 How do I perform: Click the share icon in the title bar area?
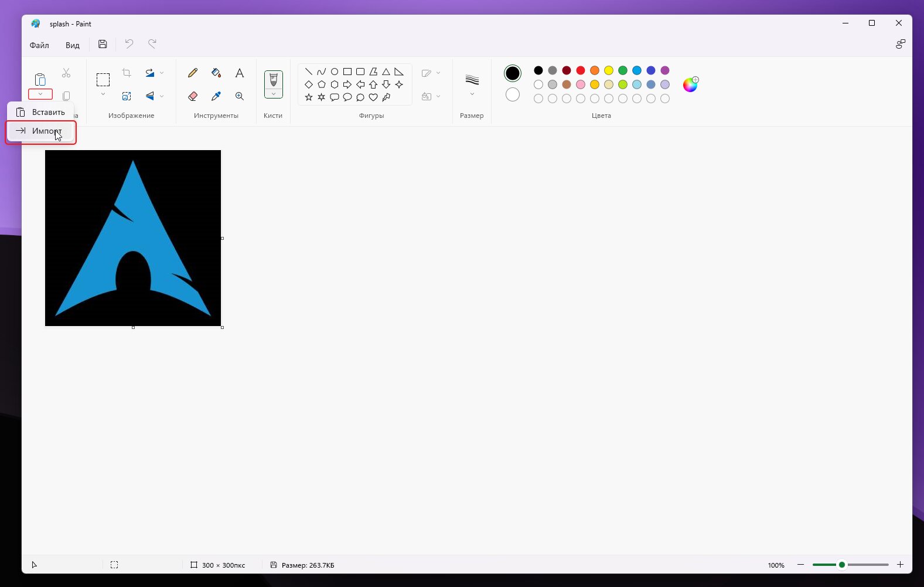tap(901, 44)
